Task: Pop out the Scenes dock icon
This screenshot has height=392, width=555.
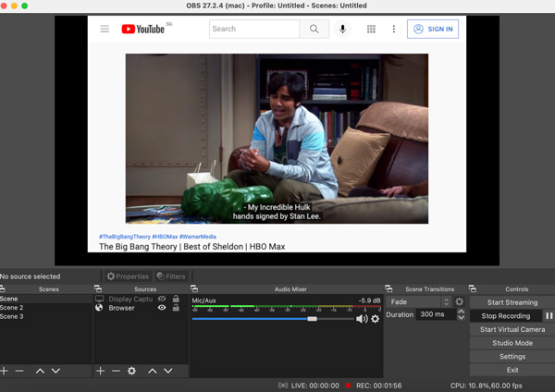Action: click(x=2, y=288)
